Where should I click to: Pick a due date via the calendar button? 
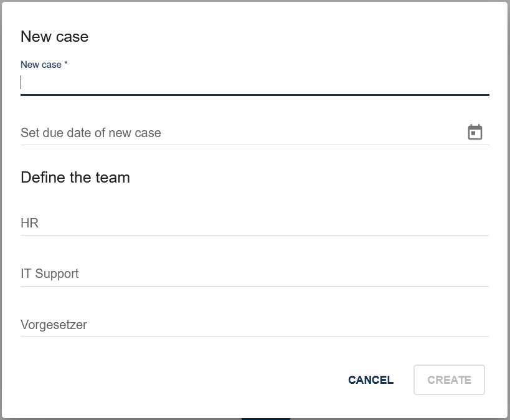(x=475, y=131)
